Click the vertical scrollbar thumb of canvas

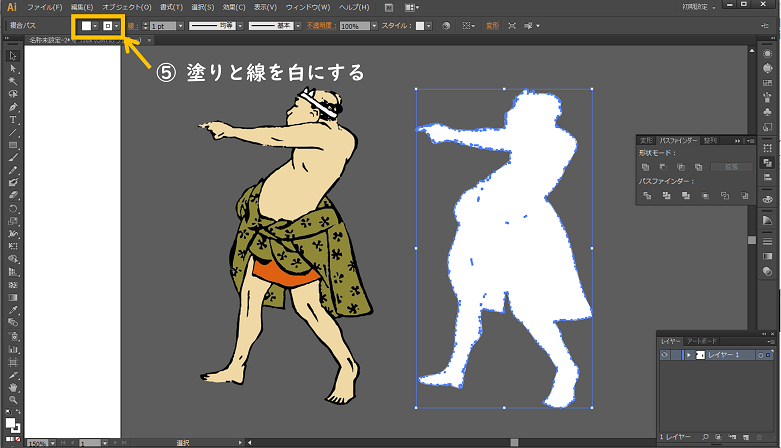(752, 240)
